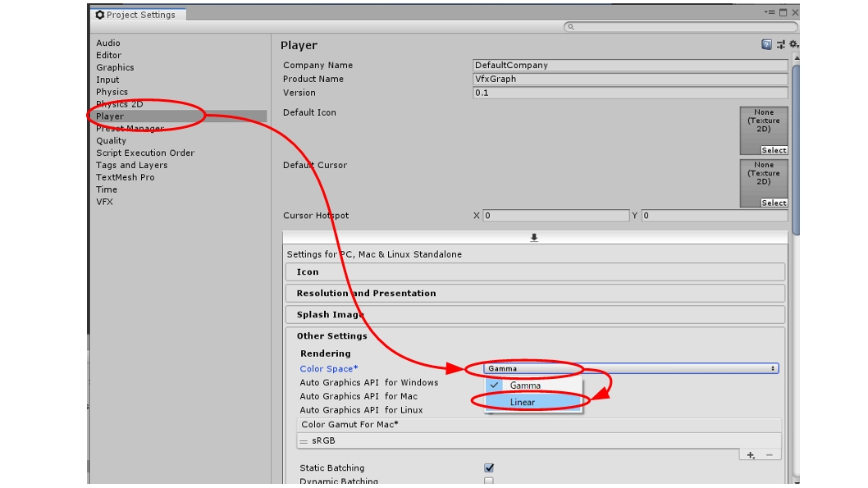
Task: Click the preset sliders icon beside help
Action: click(x=780, y=45)
